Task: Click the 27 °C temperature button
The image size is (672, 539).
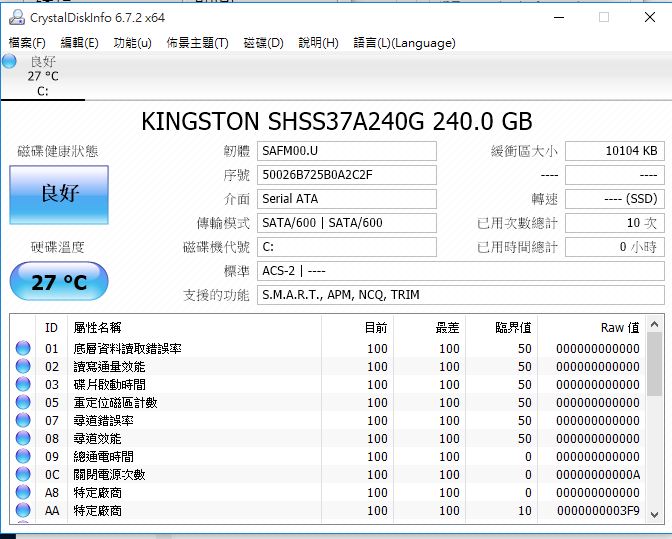Action: pos(59,281)
